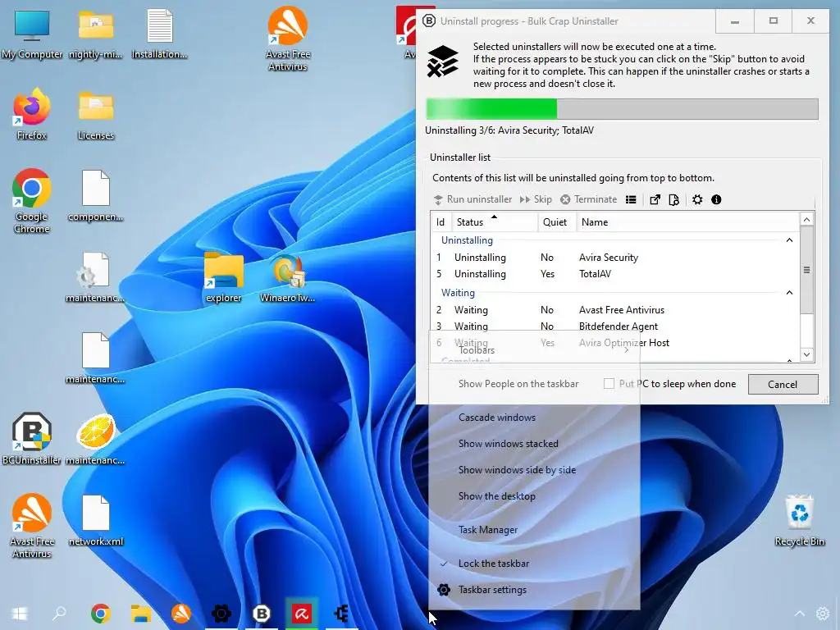Choose Show People on the taskbar
840x630 pixels.
[x=534, y=384]
